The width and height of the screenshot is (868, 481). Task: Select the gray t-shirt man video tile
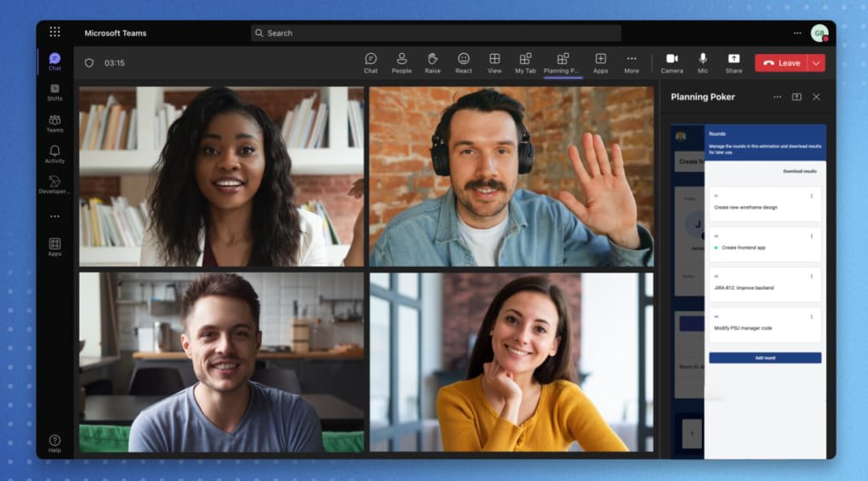[x=221, y=362]
